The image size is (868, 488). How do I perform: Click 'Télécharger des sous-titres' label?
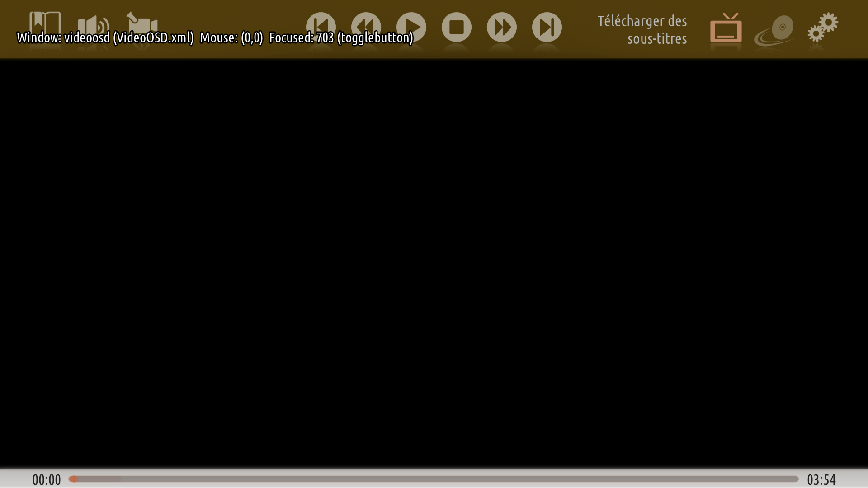pyautogui.click(x=642, y=30)
